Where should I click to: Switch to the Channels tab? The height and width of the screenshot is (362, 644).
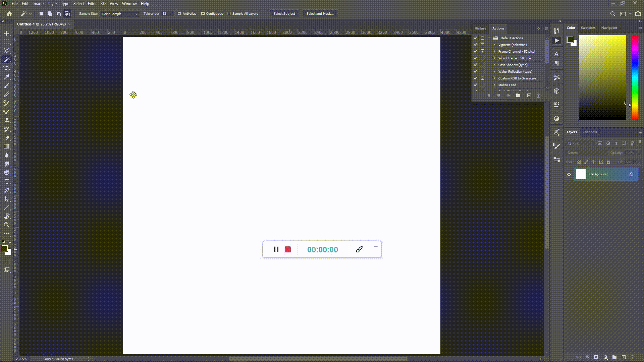[x=589, y=132]
